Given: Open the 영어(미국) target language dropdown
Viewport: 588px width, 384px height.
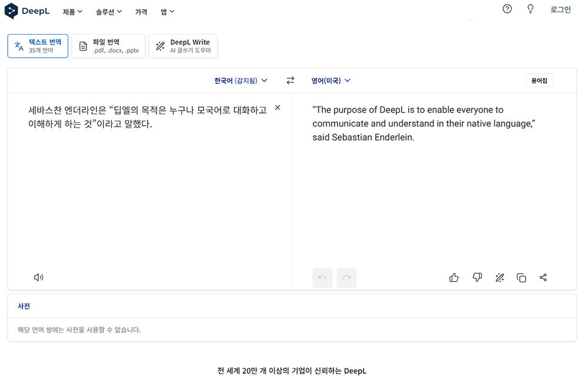Looking at the screenshot, I should coord(330,81).
